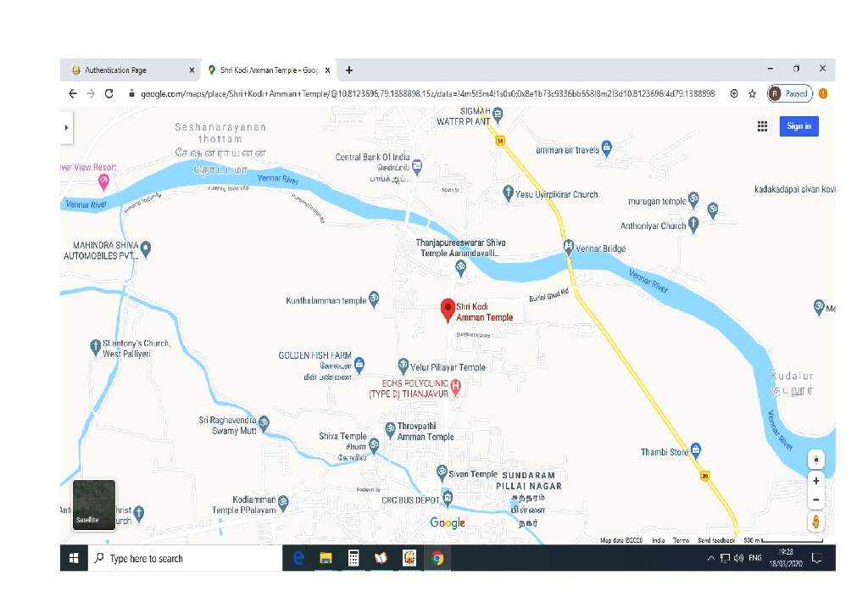The height and width of the screenshot is (614, 868).
Task: Switch map to Satellite view
Action: (93, 505)
